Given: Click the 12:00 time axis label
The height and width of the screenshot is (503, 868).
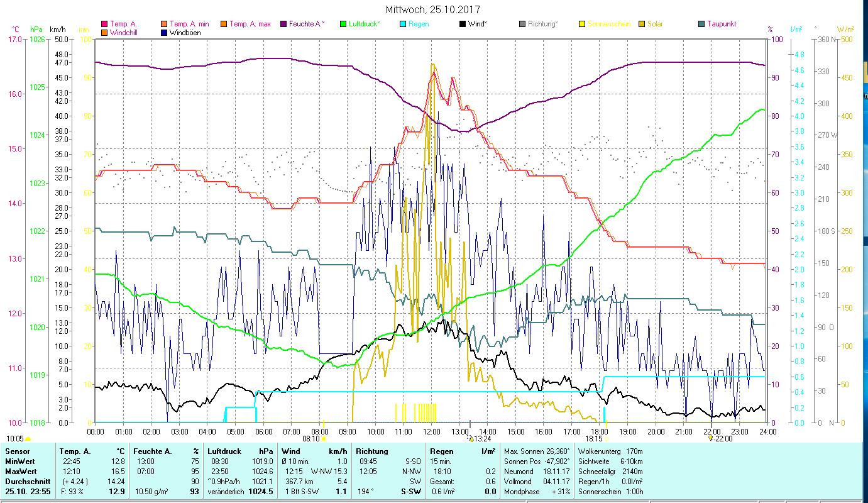Looking at the screenshot, I should click(x=431, y=431).
